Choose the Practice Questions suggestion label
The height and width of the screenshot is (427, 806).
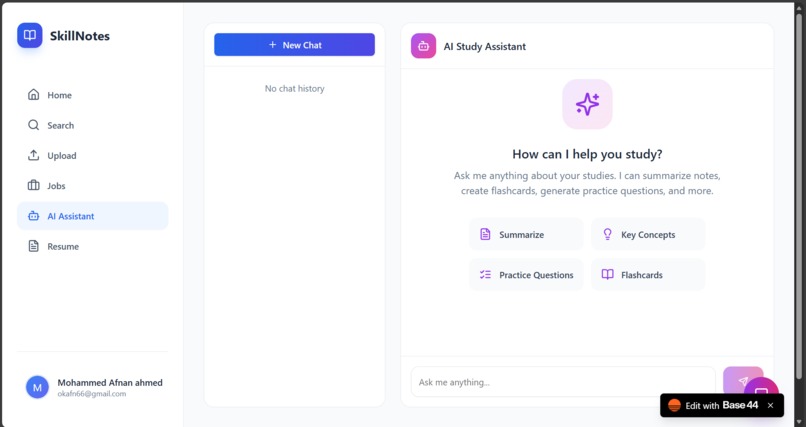536,275
